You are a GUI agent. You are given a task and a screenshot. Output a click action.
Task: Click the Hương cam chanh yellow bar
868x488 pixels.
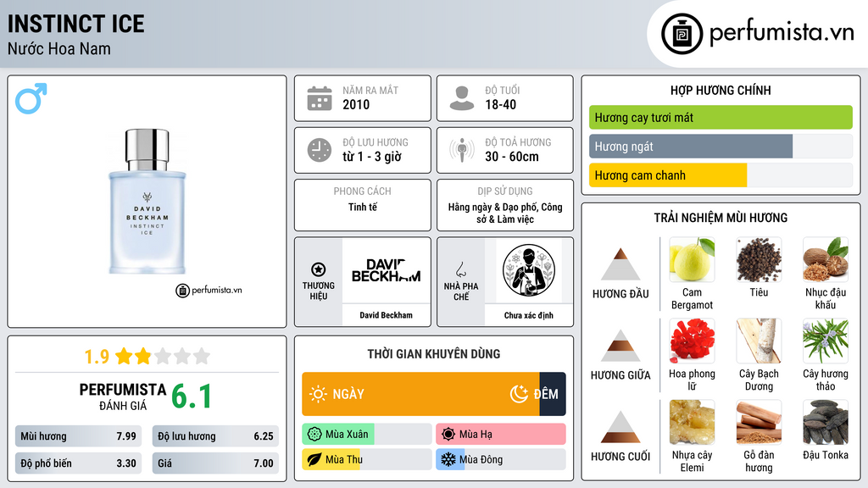point(668,175)
